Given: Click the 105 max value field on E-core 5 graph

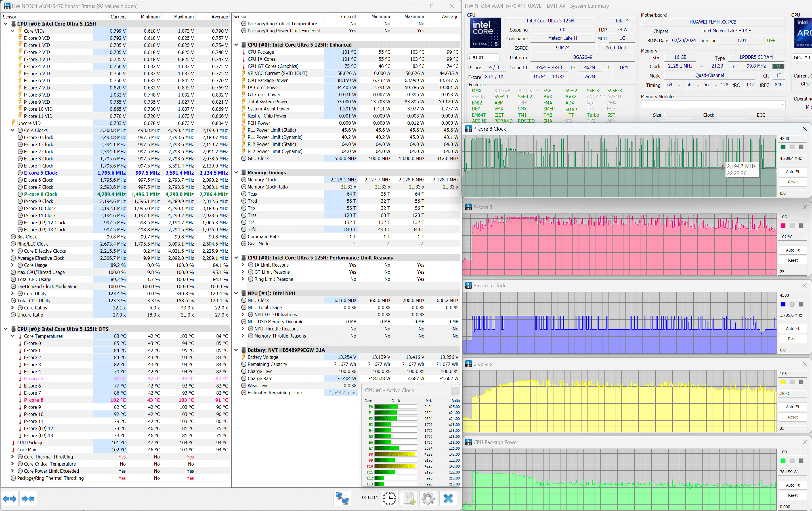Looking at the screenshot, I should tap(792, 374).
